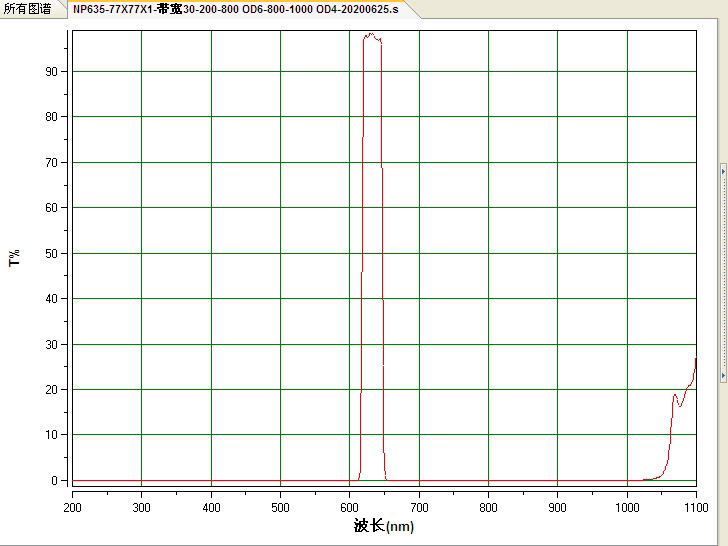Click the dotted splitter grip on right edge
The height and width of the screenshot is (546, 728).
pos(723,273)
